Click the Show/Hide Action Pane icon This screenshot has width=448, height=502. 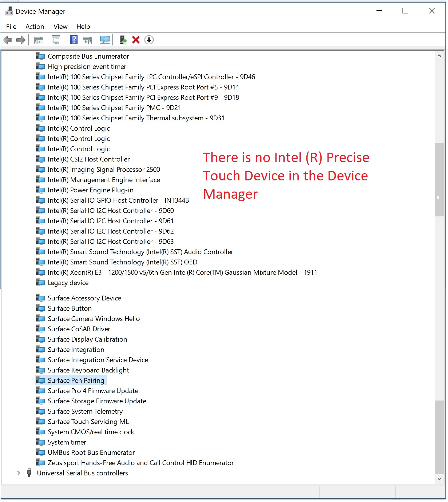pyautogui.click(x=87, y=40)
